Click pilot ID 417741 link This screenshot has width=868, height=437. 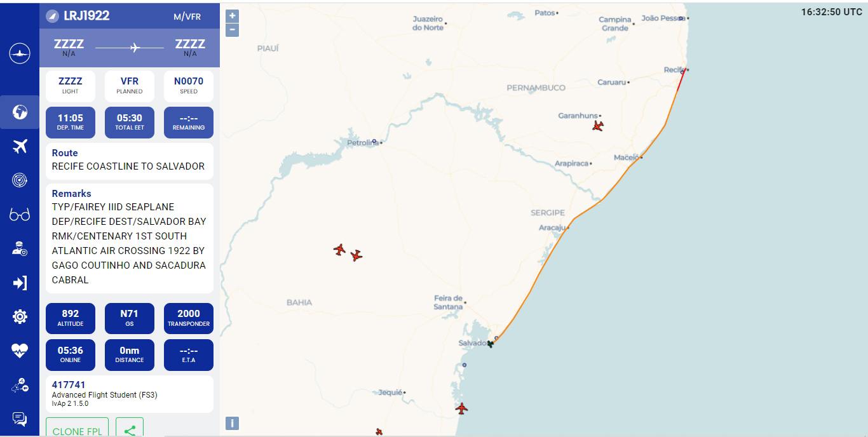pyautogui.click(x=69, y=384)
